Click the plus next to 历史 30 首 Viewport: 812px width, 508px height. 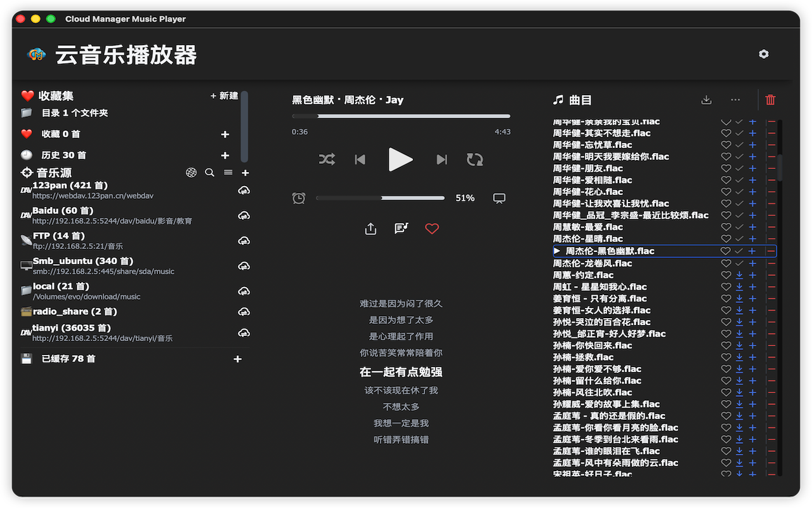[225, 156]
